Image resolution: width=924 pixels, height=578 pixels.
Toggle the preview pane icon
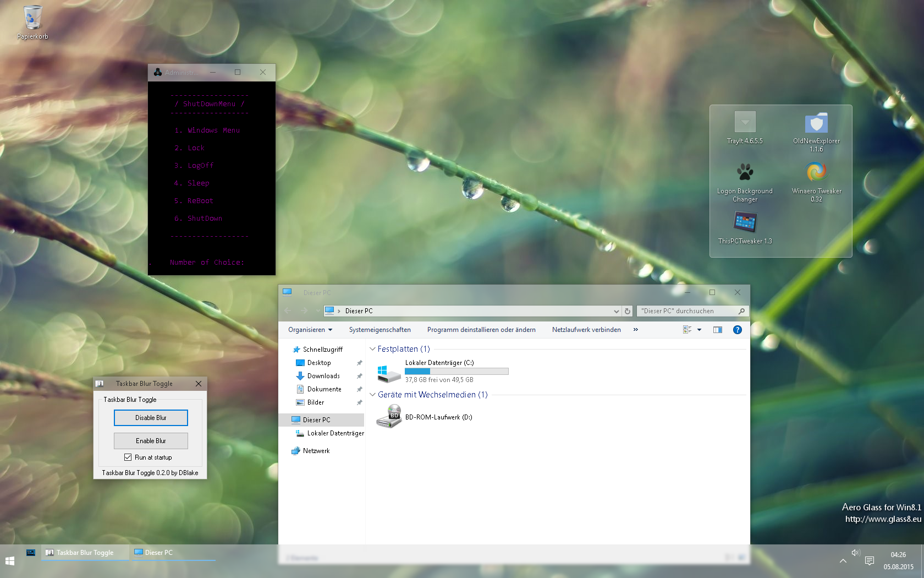pos(718,330)
